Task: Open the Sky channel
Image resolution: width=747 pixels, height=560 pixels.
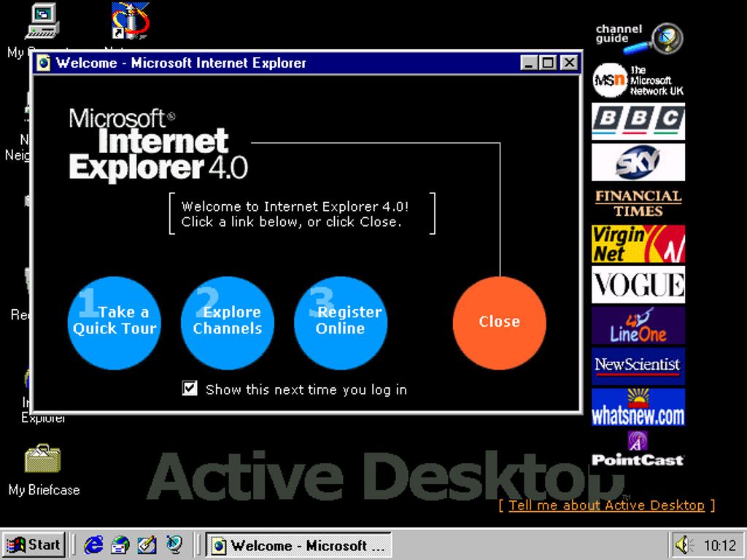Action: tap(638, 163)
